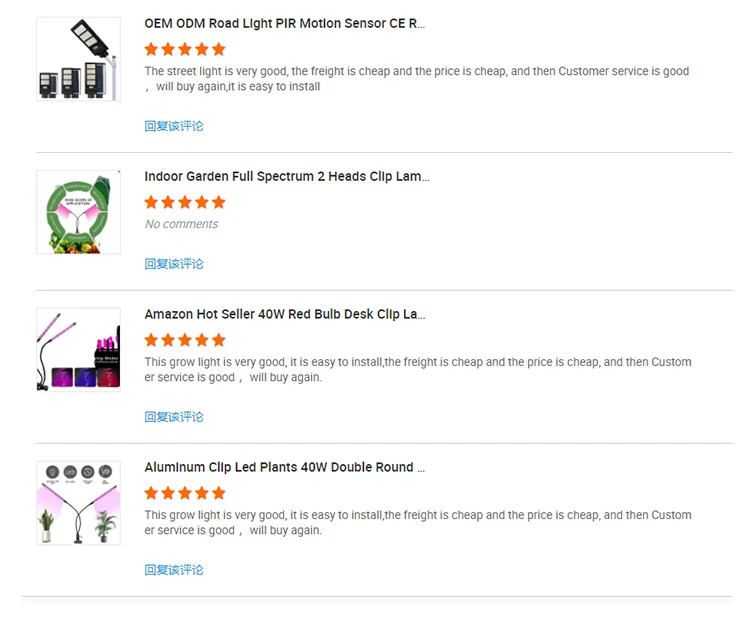
Task: Open the OEM ODM Road Light product title
Action: [x=284, y=23]
